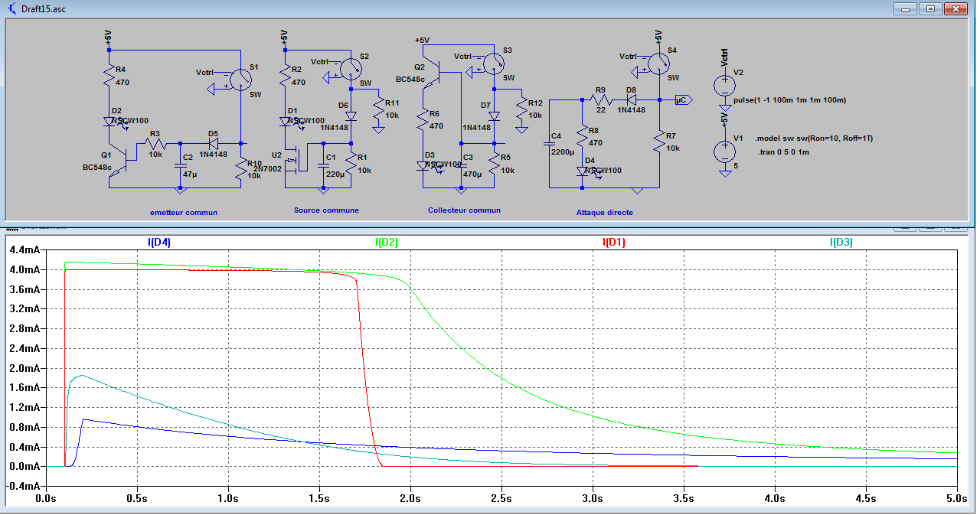
Task: Click the .model sw directive text
Action: pyautogui.click(x=814, y=139)
